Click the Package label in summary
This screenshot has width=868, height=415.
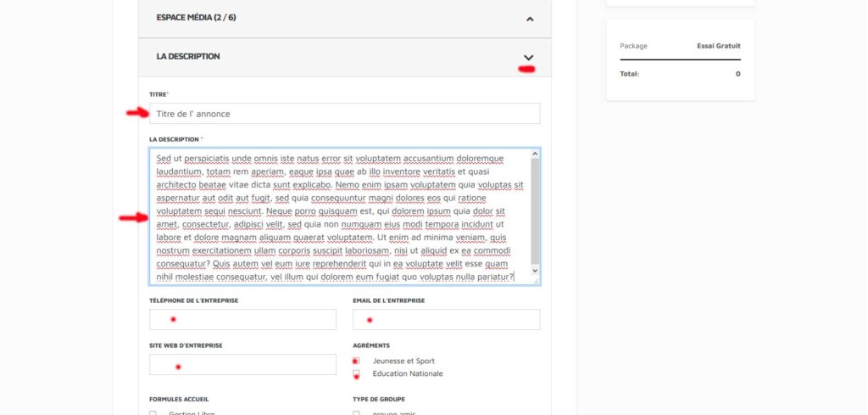[x=633, y=46]
